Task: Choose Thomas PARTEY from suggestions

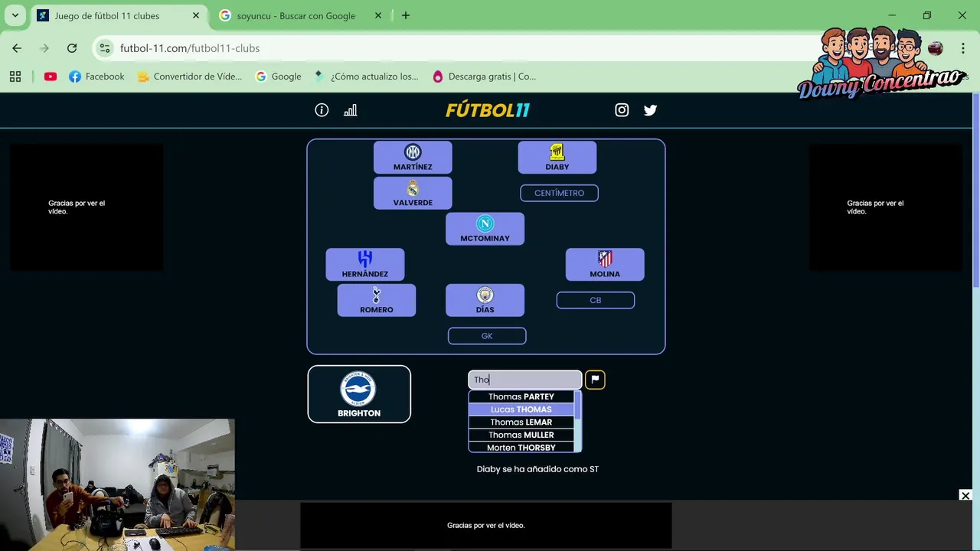Action: point(521,396)
